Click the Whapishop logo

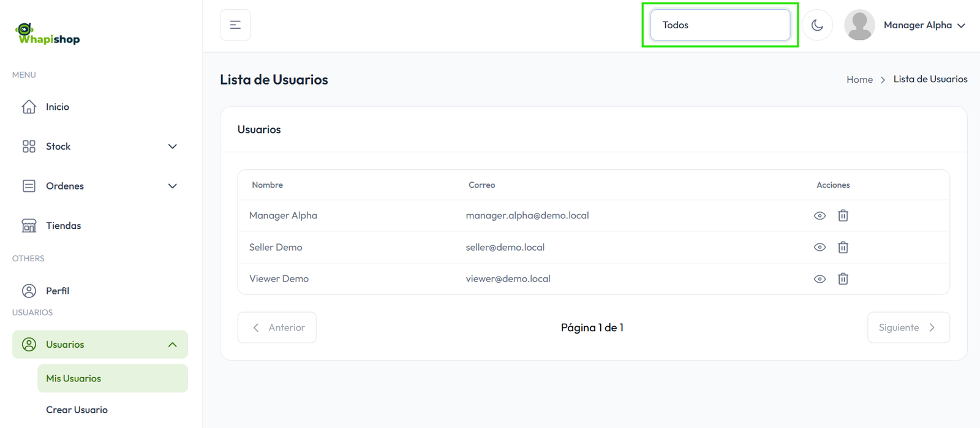click(x=48, y=34)
